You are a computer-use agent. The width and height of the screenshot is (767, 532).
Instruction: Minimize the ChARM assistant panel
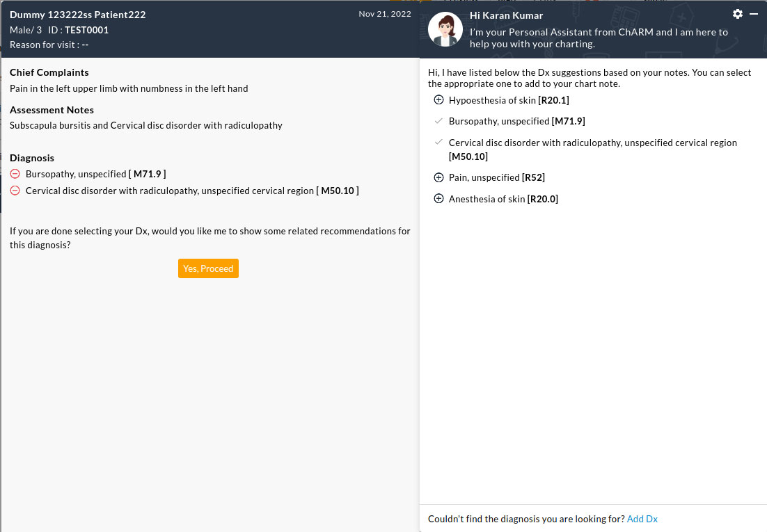[754, 14]
